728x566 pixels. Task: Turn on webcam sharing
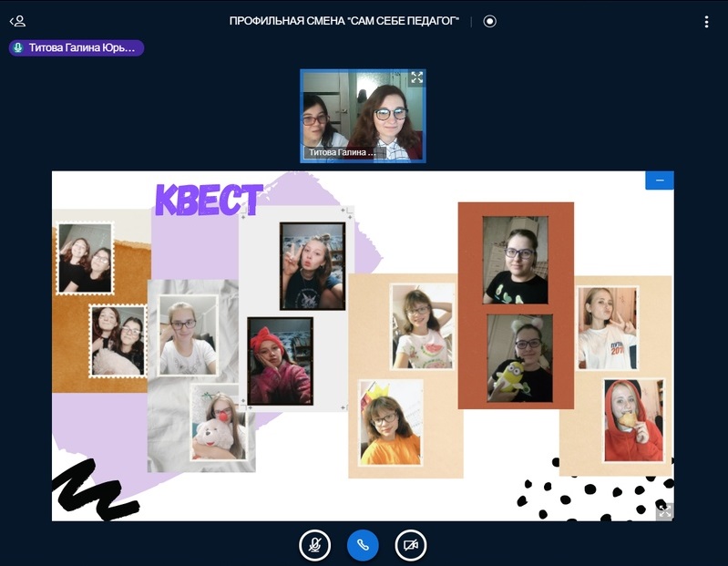point(411,545)
